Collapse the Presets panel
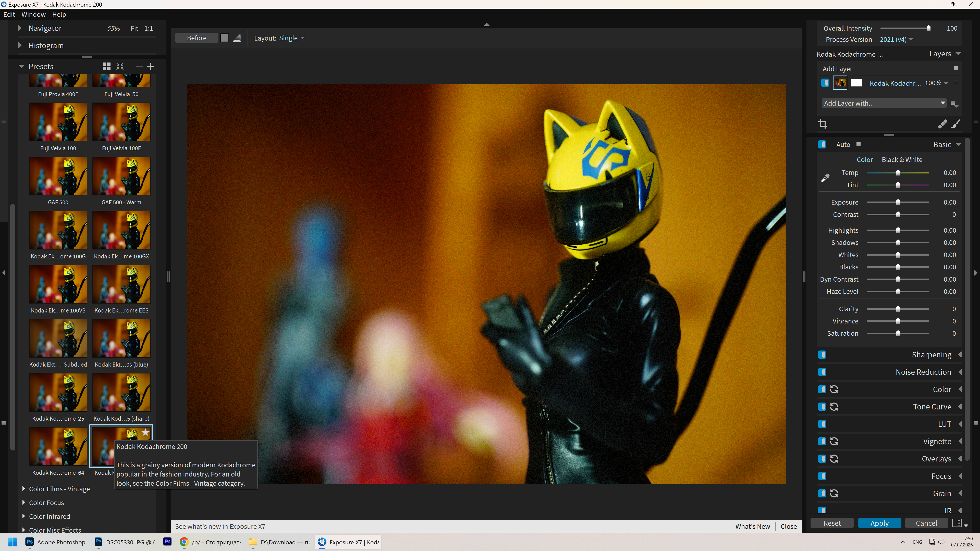Screen dimensions: 980x551 click(21, 67)
